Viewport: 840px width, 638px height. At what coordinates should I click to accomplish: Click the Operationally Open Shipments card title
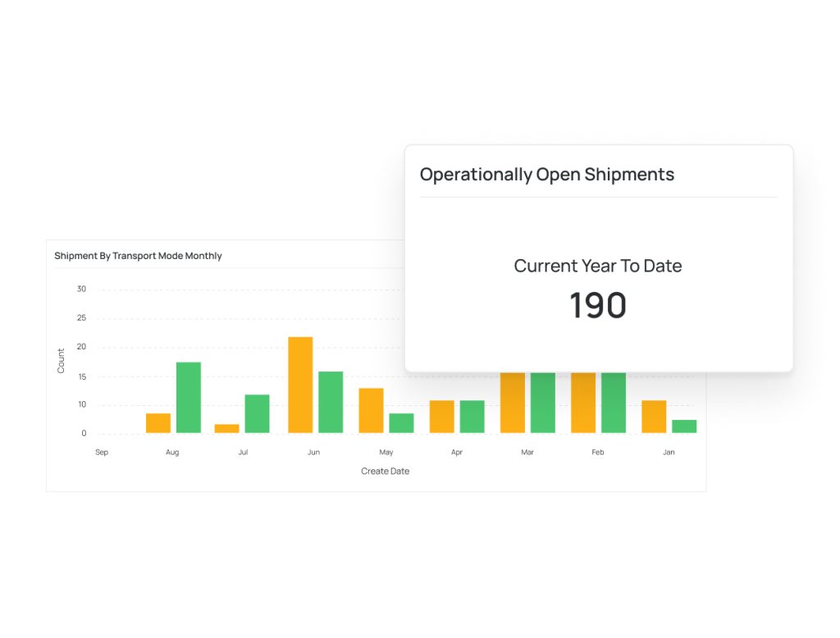pos(547,174)
